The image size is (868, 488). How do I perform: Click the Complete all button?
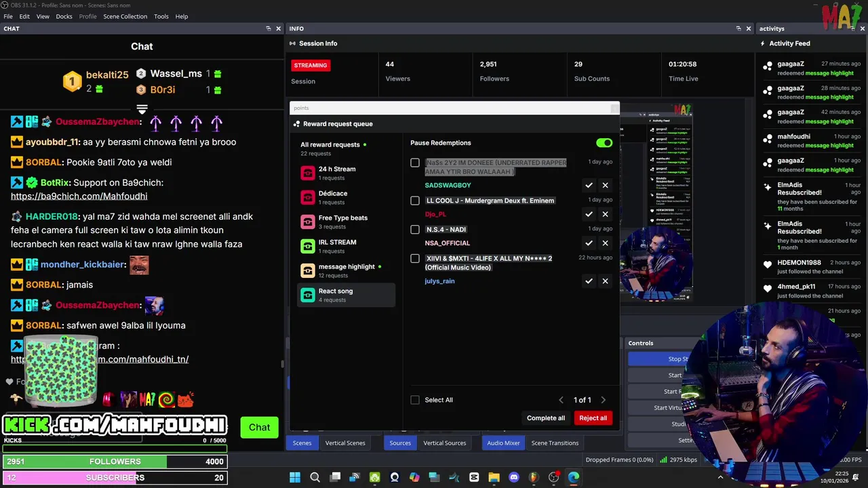point(546,418)
